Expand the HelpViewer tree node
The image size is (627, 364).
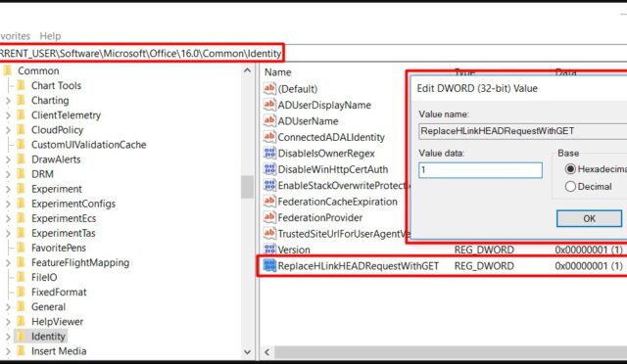click(8, 322)
